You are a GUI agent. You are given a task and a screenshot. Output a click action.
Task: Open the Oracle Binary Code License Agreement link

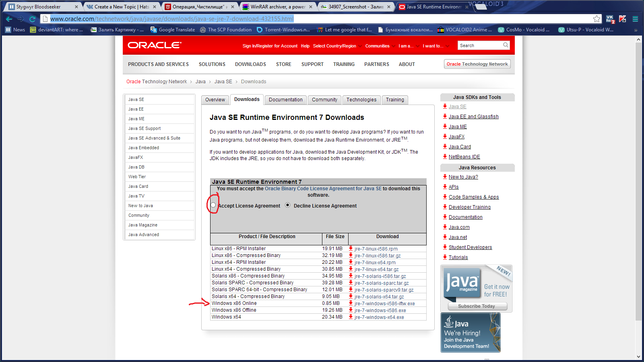pyautogui.click(x=323, y=189)
